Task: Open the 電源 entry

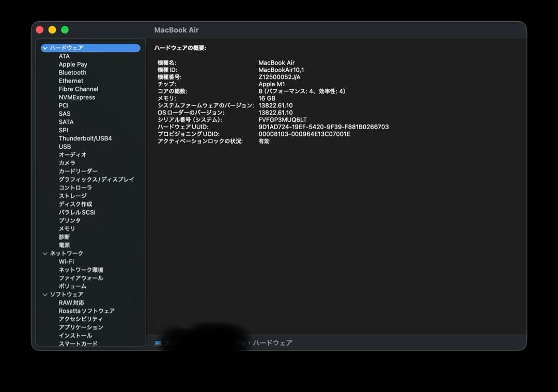Action: click(64, 245)
